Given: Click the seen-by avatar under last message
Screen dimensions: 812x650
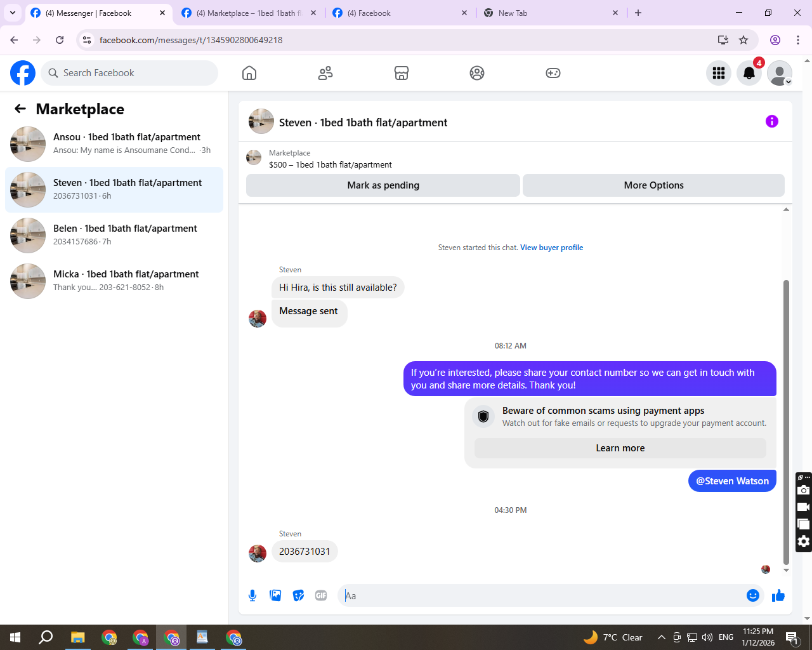Looking at the screenshot, I should click(x=766, y=569).
